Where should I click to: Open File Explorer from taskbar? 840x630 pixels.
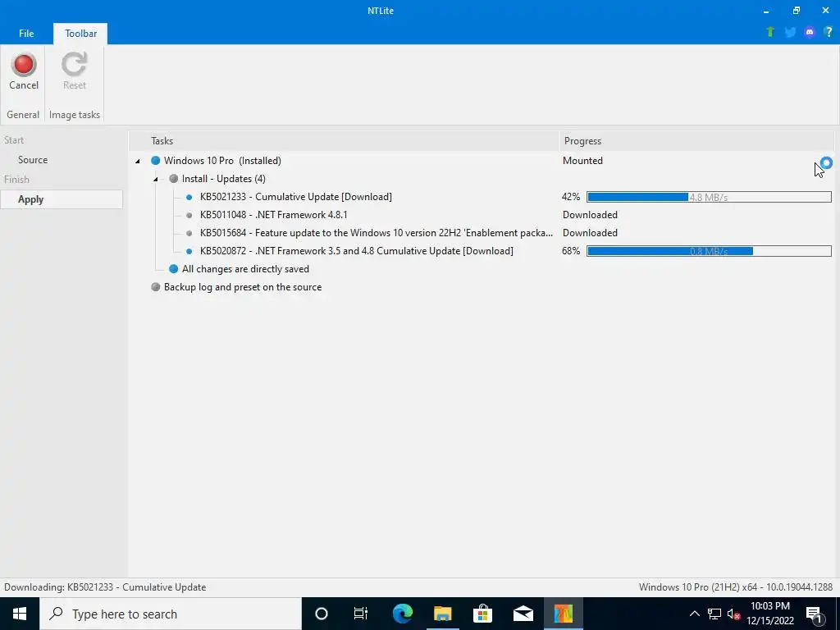(x=442, y=614)
